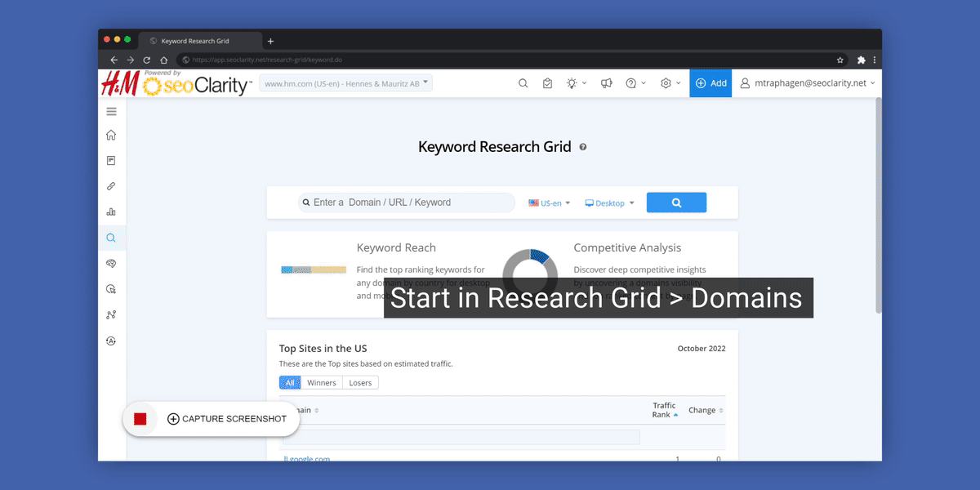
Task: Select the All filter tab
Action: click(x=290, y=383)
